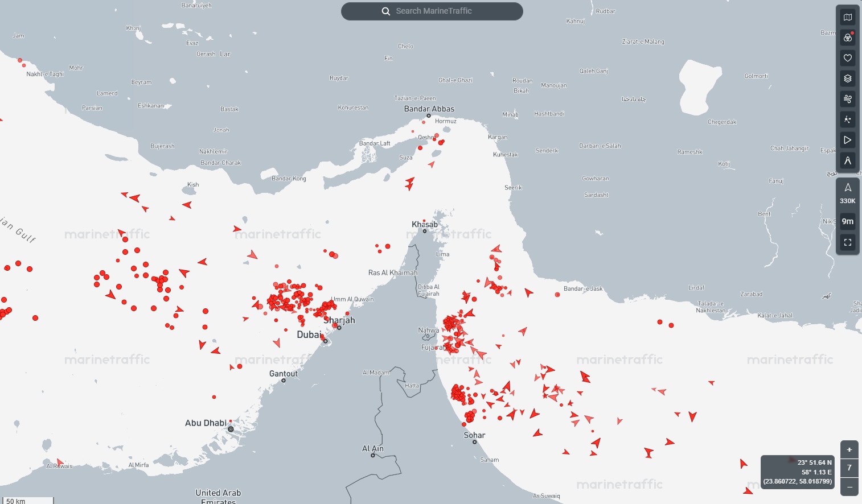This screenshot has height=504, width=862.
Task: Toggle fullscreen map view
Action: (x=847, y=242)
